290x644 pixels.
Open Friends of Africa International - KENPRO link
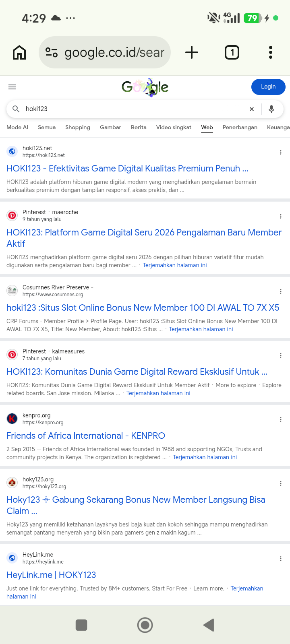point(86,436)
